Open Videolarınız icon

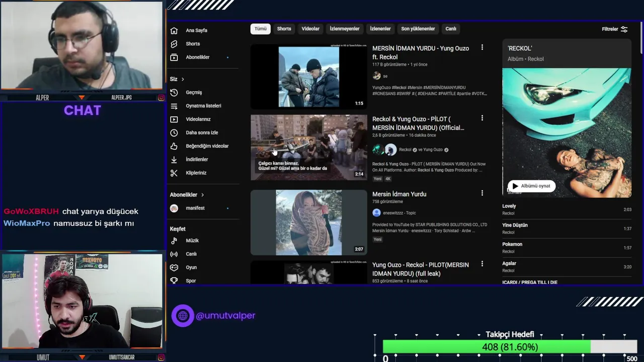174,119
